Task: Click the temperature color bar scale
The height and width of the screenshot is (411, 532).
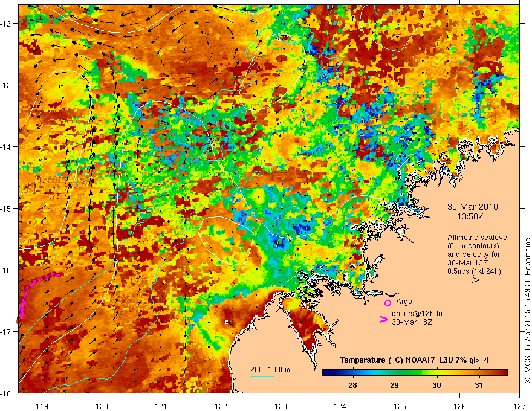Action: click(415, 373)
